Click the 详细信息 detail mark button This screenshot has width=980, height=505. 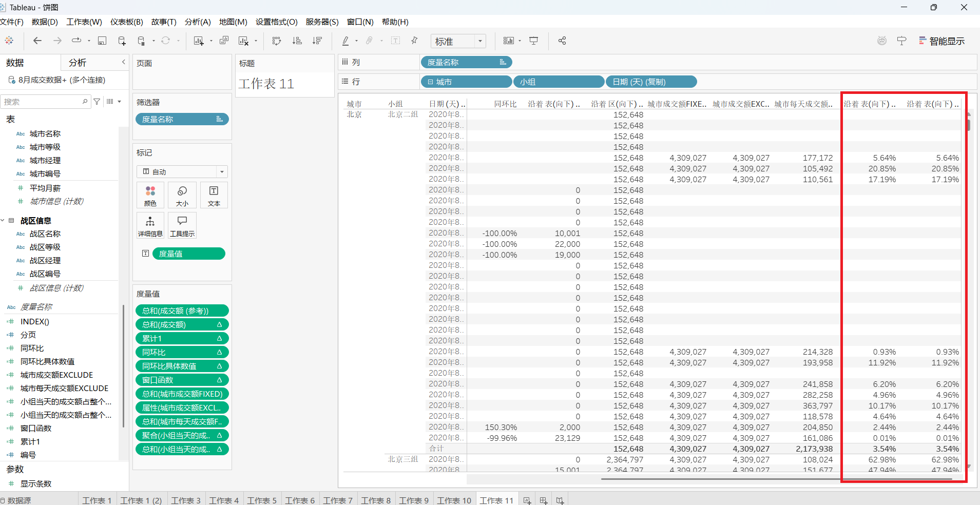[150, 225]
